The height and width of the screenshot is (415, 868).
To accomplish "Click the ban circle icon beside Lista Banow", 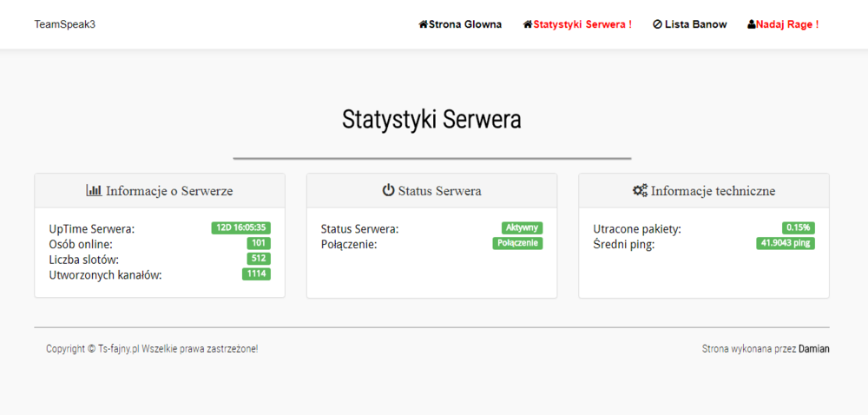I will tap(658, 24).
